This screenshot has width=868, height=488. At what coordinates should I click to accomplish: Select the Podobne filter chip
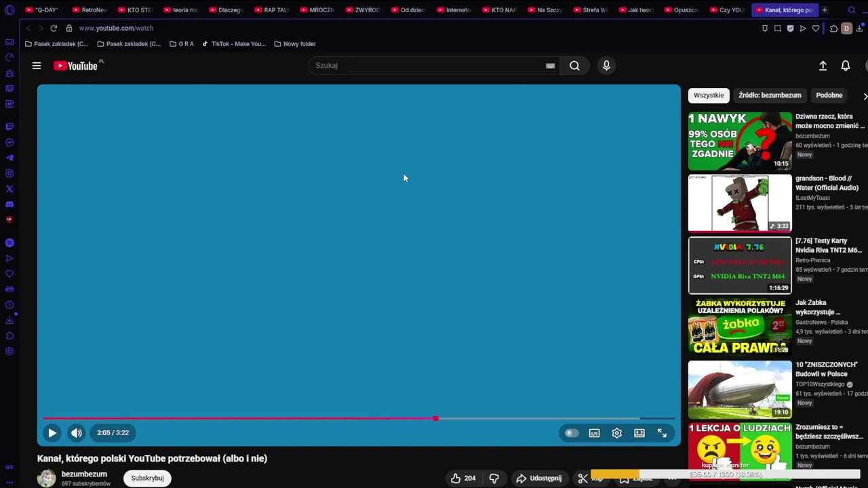[x=829, y=96]
